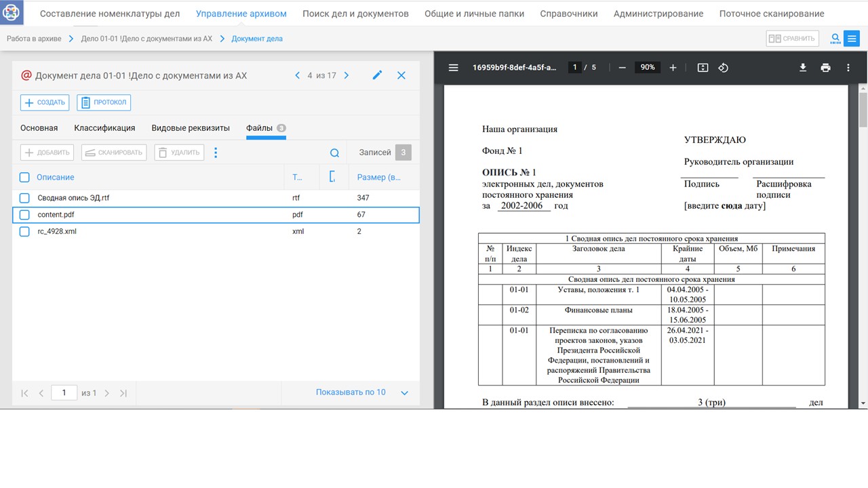The width and height of the screenshot is (868, 488).
Task: Expand the Показывать по 10 dropdown
Action: (404, 392)
